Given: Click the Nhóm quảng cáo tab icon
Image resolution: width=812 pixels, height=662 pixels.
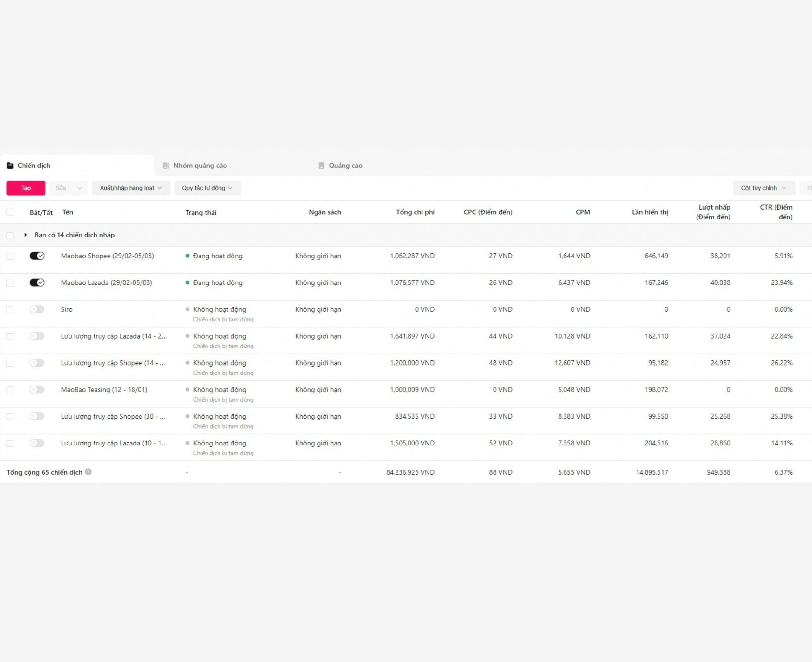Looking at the screenshot, I should 166,165.
